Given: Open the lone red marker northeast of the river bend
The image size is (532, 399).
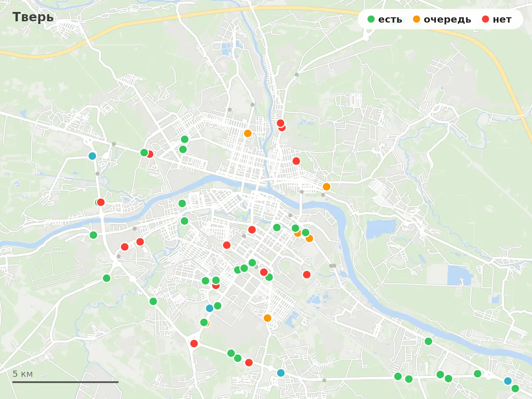Looking at the screenshot, I should 296,161.
